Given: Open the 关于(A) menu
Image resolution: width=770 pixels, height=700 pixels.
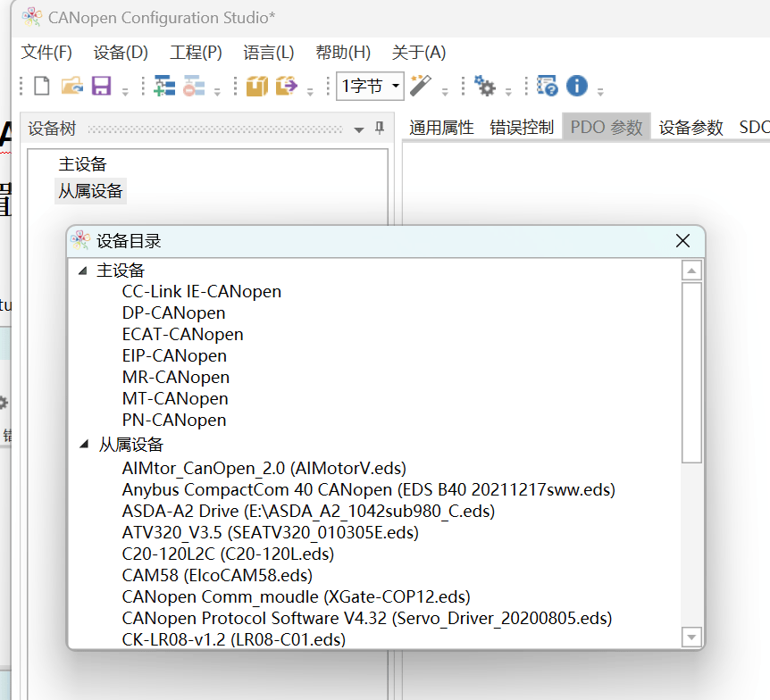Looking at the screenshot, I should coord(419,52).
